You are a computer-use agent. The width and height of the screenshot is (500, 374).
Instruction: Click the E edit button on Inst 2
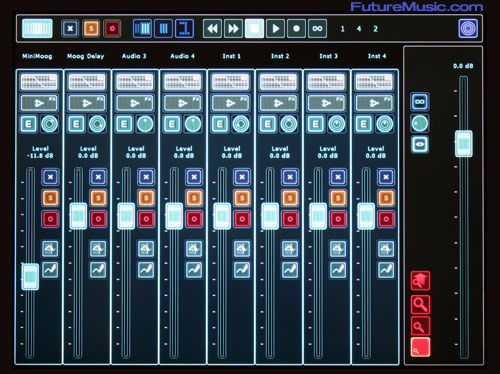pyautogui.click(x=268, y=124)
